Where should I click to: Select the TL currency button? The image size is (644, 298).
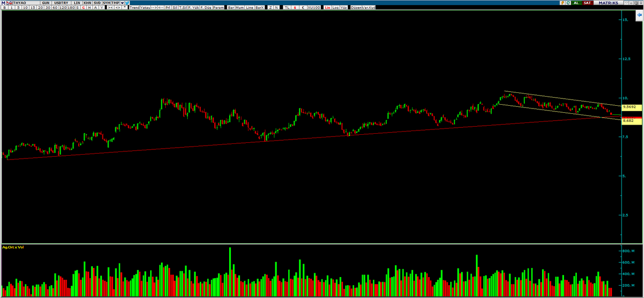pyautogui.click(x=287, y=8)
